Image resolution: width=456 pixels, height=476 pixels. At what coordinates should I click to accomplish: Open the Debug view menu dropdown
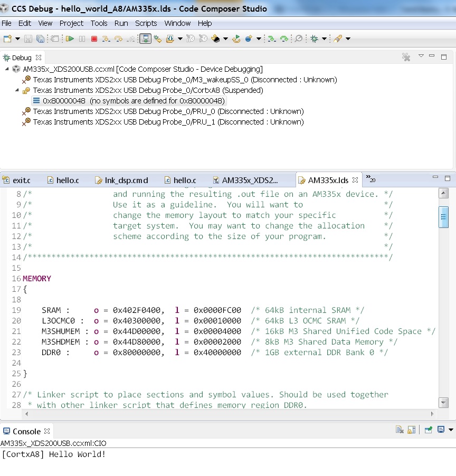[421, 56]
